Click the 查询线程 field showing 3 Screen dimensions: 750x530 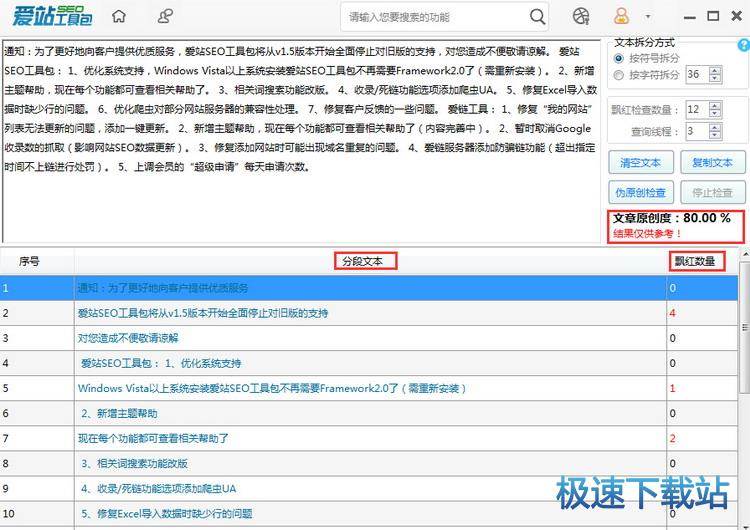pyautogui.click(x=697, y=131)
